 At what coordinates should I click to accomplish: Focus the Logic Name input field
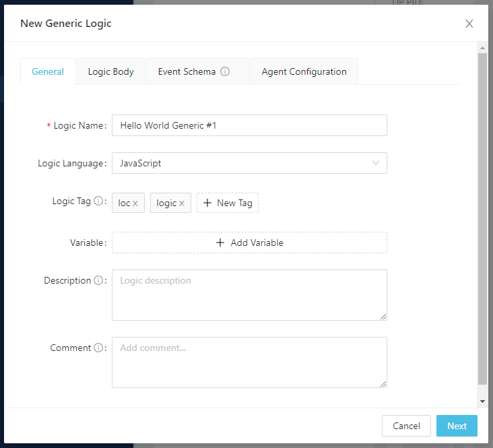point(249,125)
